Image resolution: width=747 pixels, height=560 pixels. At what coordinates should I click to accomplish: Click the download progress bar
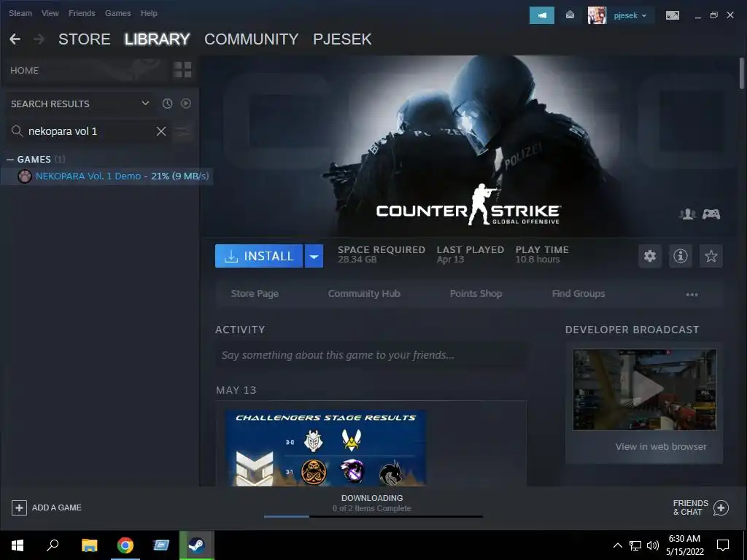coord(373,516)
